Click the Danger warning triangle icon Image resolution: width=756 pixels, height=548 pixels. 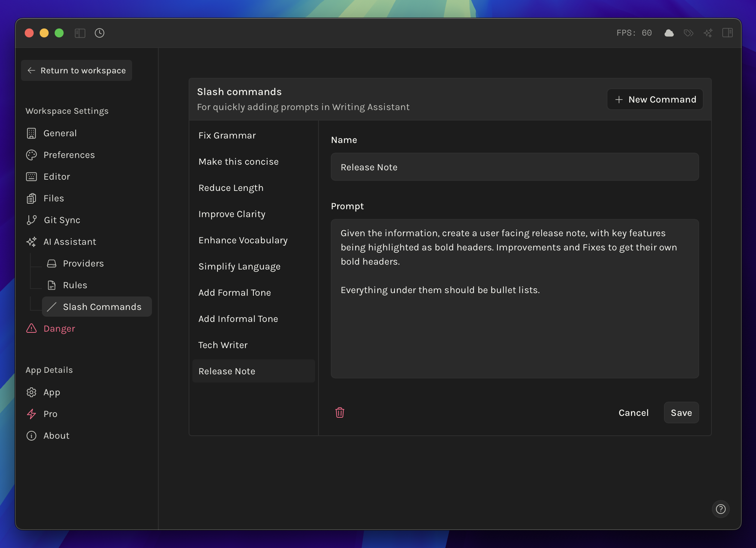[31, 328]
